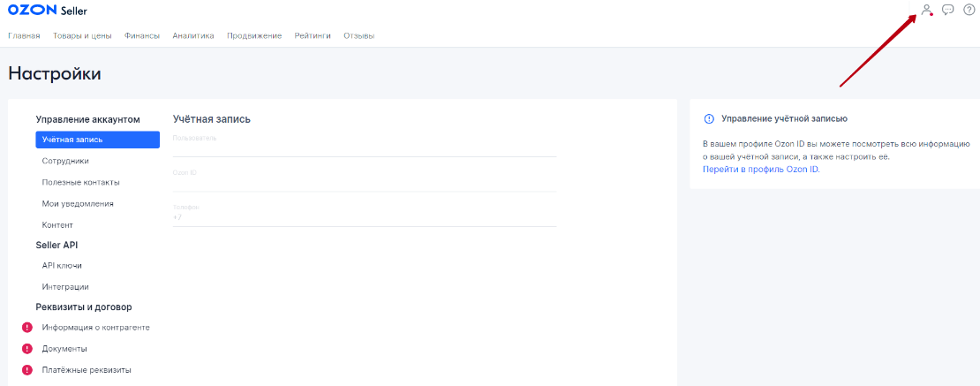Select Мои уведомления in the sidebar
This screenshot has height=386, width=980.
point(78,203)
